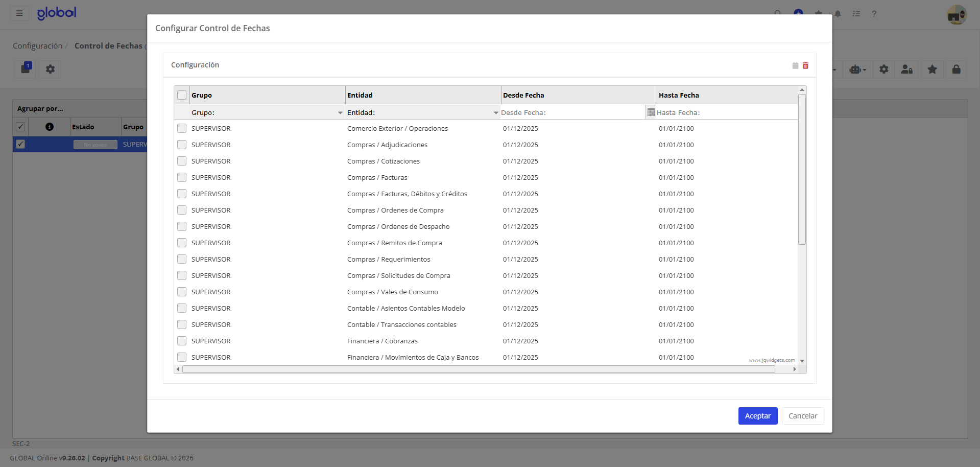The width and height of the screenshot is (980, 467).
Task: Expand the Grupo filter dropdown
Action: [340, 112]
